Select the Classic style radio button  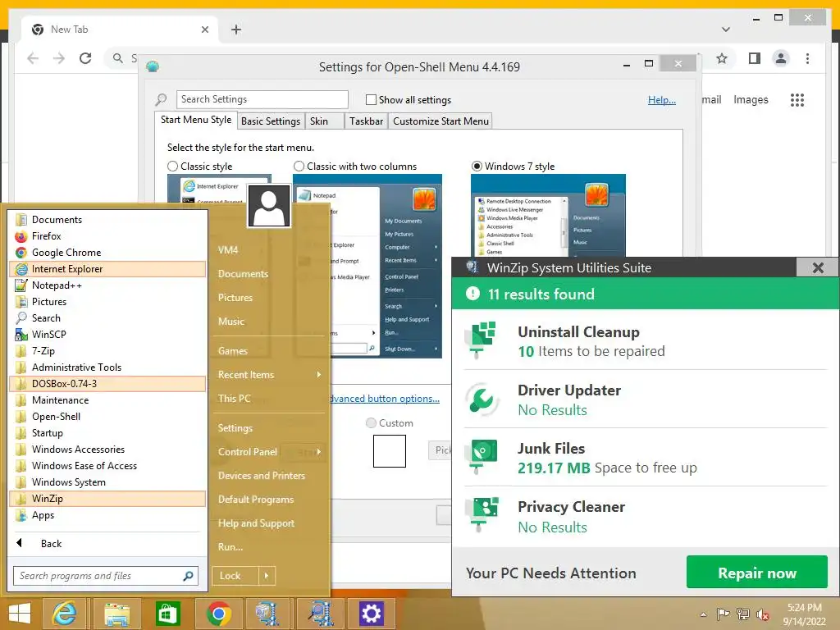point(172,166)
